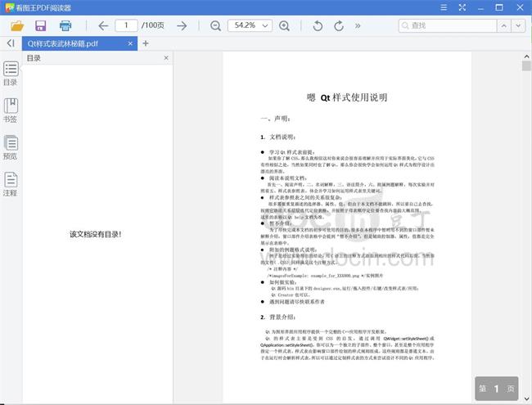
Task: Open the 目录 outline sidebar icon
Action: [11, 74]
